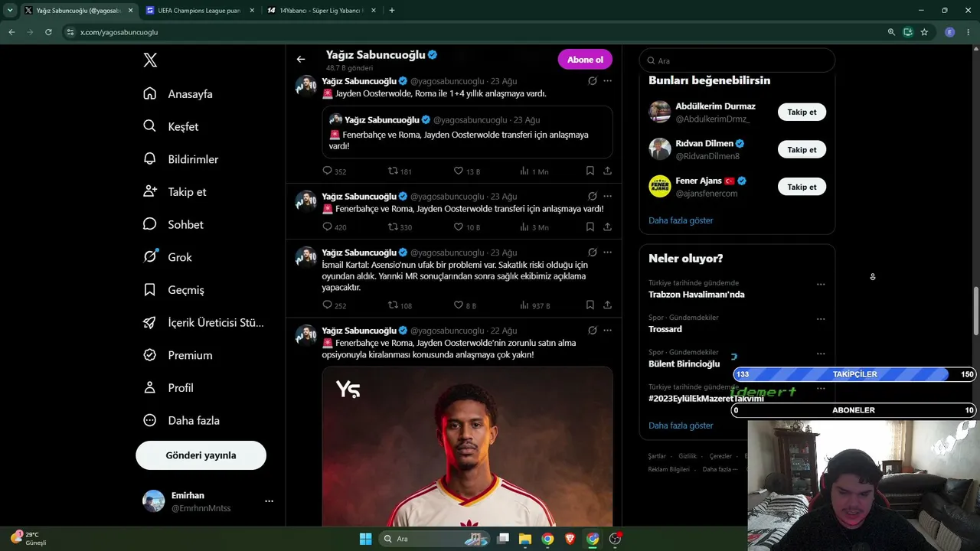Open Grok explain icon on 22 Ağu post

(593, 331)
